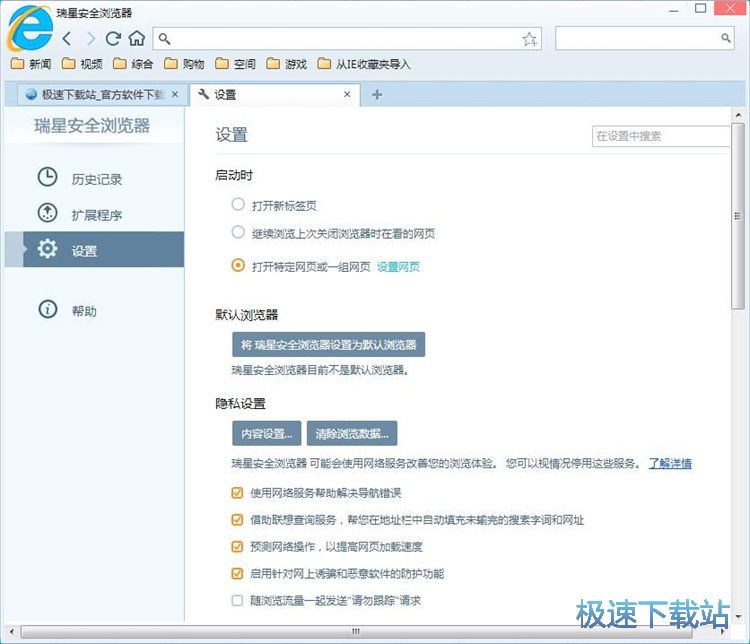Image resolution: width=750 pixels, height=644 pixels.
Task: Click the scrollbar down arrow
Action: pyautogui.click(x=738, y=616)
